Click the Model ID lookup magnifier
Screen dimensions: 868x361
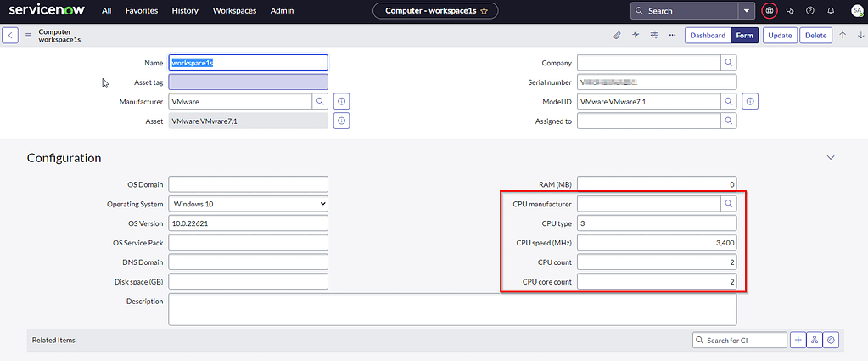[x=728, y=101]
